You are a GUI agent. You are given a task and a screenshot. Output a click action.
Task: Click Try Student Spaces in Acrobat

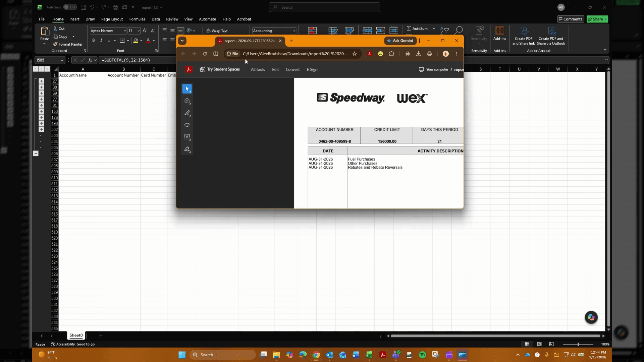pyautogui.click(x=220, y=69)
